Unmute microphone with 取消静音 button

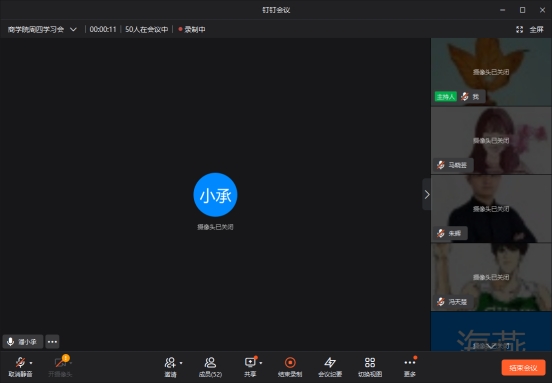(x=20, y=367)
